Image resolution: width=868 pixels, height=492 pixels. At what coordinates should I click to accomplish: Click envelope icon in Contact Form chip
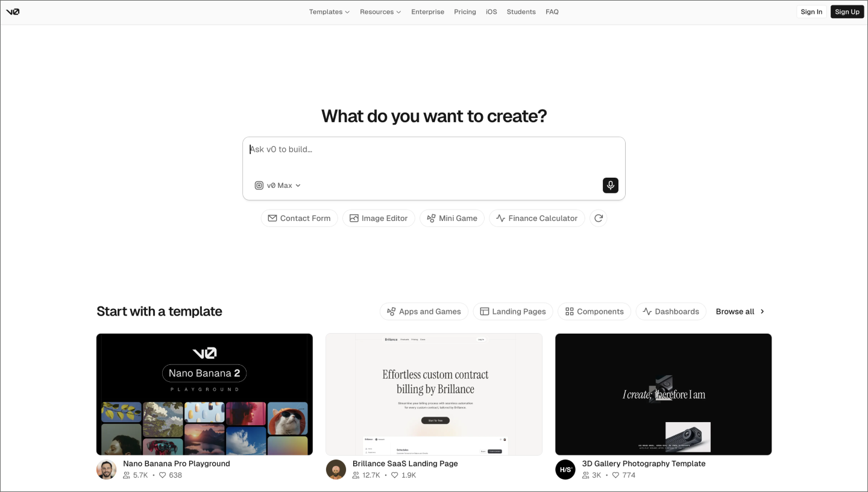272,218
